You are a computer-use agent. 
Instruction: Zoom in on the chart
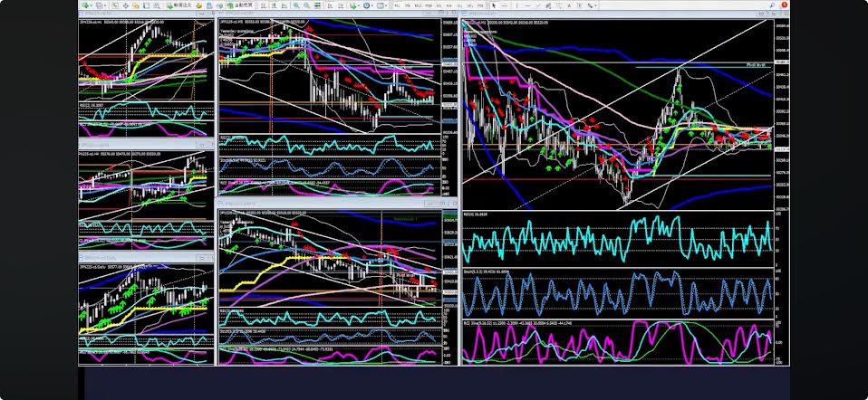(x=296, y=5)
